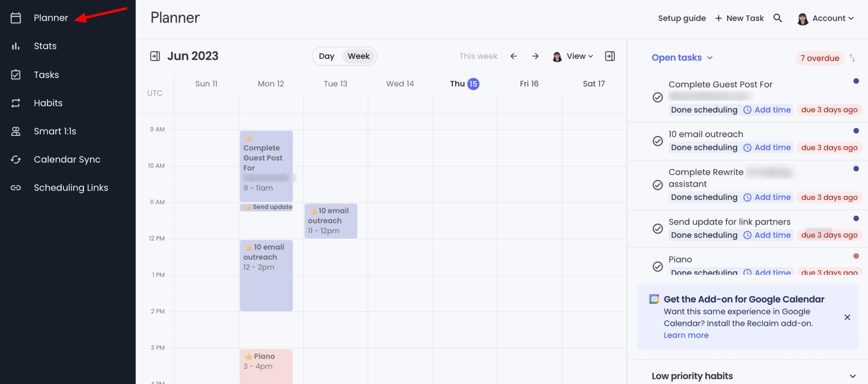Select Planner in the sidebar
The image size is (868, 384).
tap(51, 18)
